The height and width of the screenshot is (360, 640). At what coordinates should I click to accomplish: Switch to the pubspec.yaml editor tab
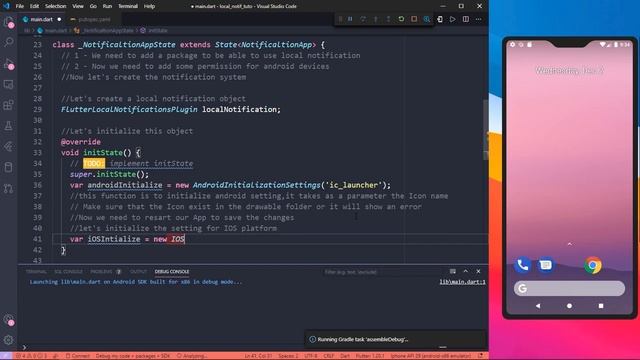coord(94,19)
